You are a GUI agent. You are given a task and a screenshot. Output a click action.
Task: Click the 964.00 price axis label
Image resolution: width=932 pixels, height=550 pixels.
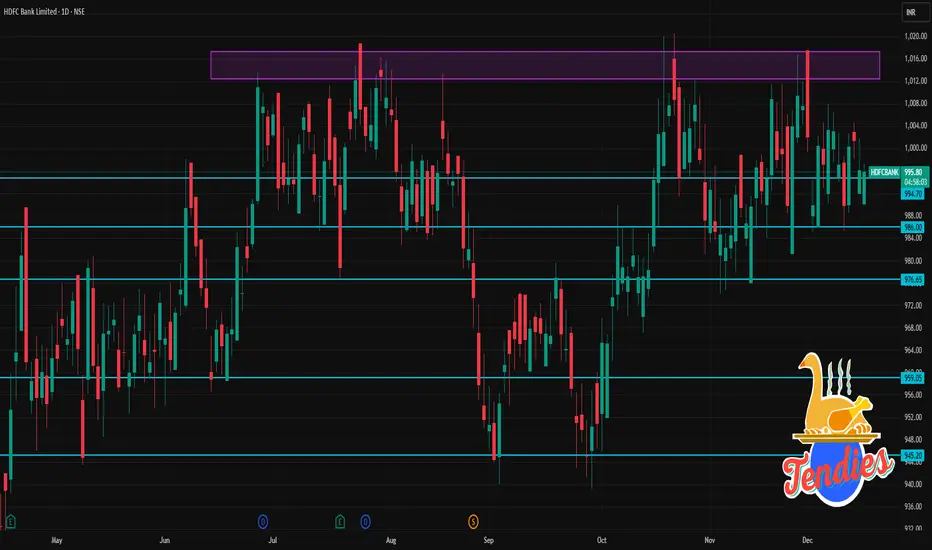[x=913, y=350]
